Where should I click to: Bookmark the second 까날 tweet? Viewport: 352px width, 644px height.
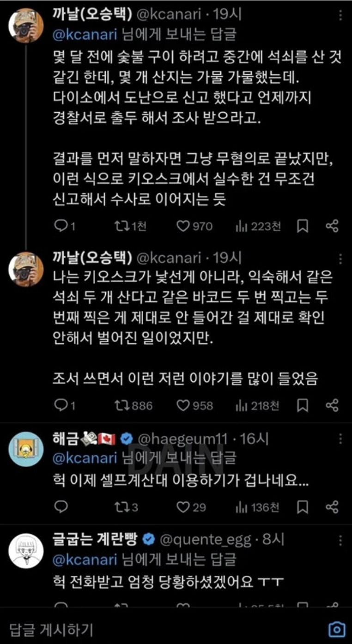pyautogui.click(x=303, y=405)
